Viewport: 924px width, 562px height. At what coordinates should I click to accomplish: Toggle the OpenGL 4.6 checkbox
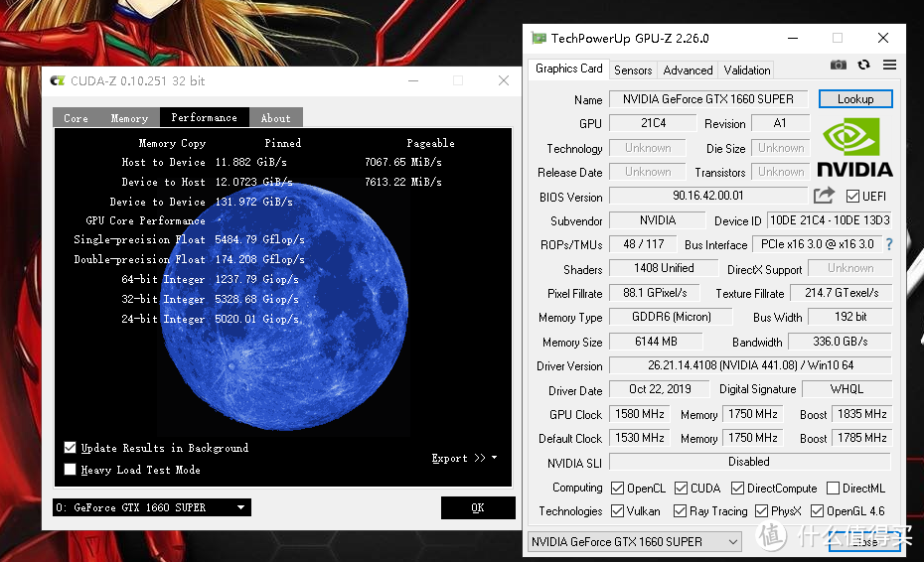818,510
